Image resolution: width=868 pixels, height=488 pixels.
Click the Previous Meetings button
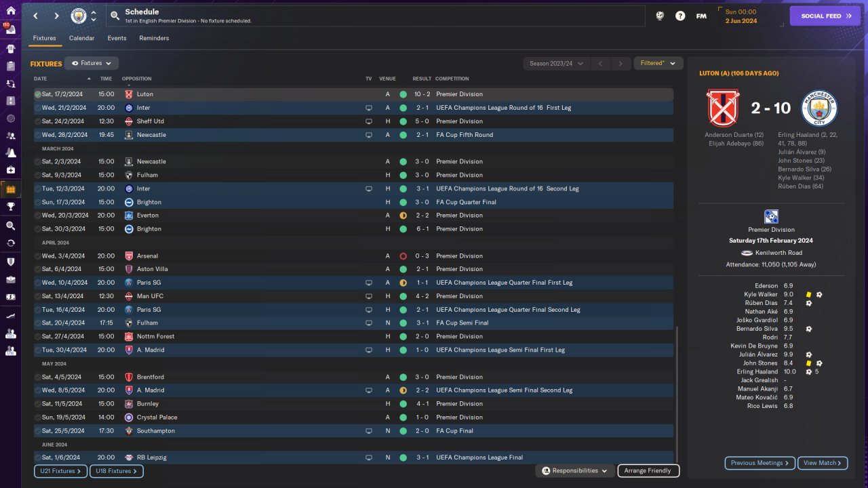(x=760, y=463)
